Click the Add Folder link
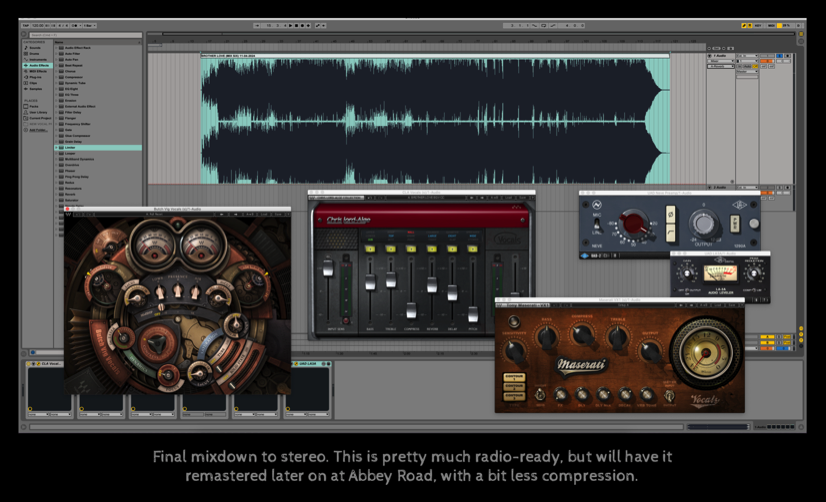This screenshot has width=826, height=502. [x=37, y=130]
